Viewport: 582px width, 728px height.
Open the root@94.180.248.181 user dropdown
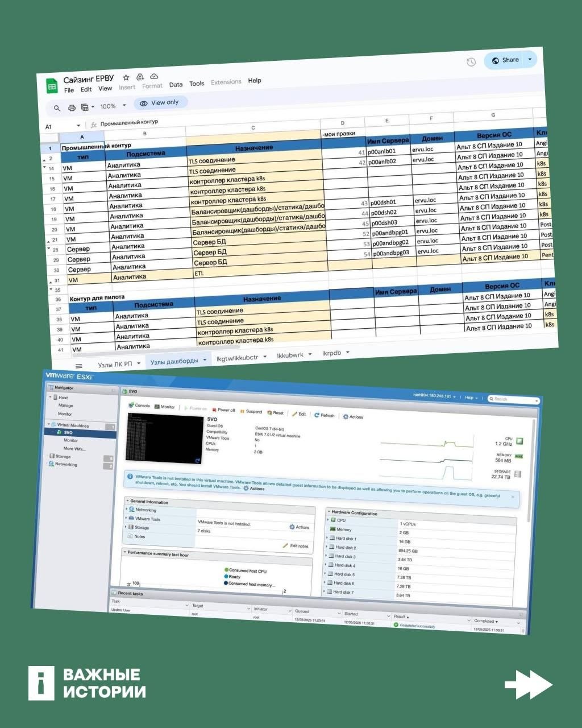point(434,396)
